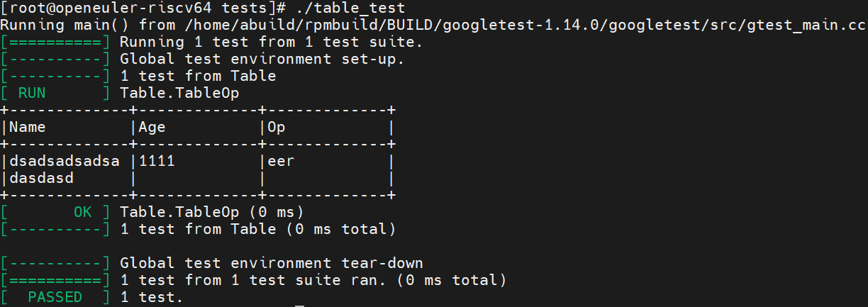Viewport: 868px width, 307px height.
Task: Click the Op column header
Action: click(276, 128)
